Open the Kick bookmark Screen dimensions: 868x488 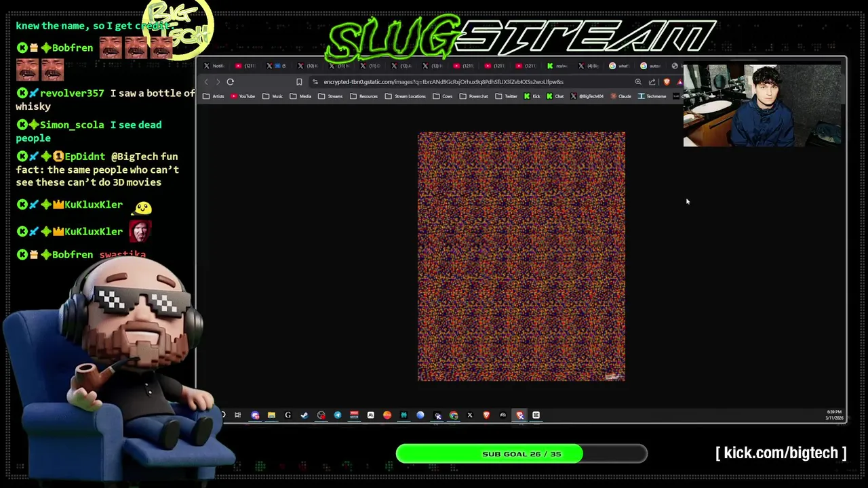[532, 96]
